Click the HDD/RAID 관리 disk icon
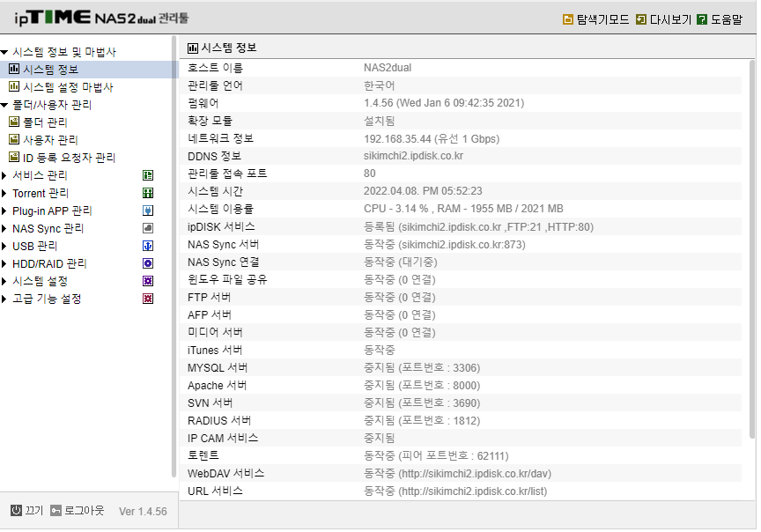The image size is (761, 532). 148,263
